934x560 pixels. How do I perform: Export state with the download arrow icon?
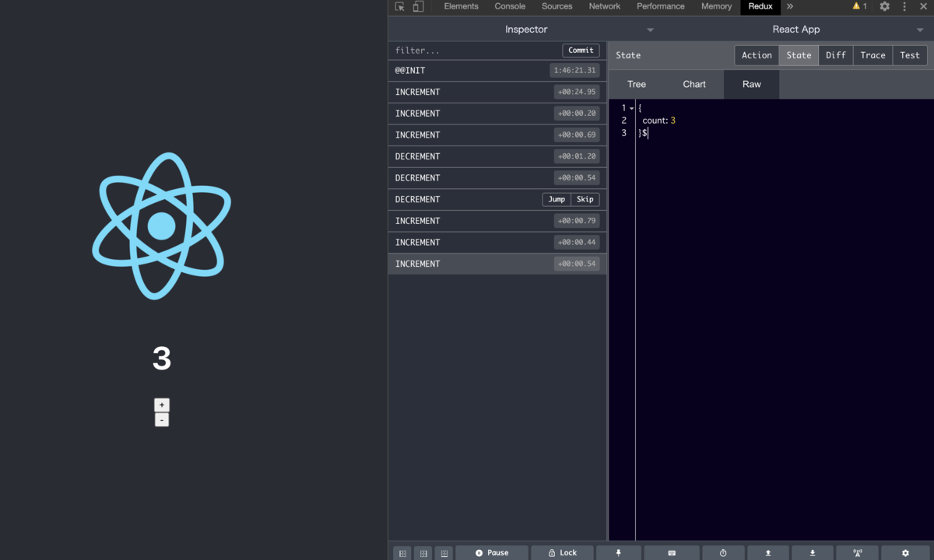click(x=813, y=553)
